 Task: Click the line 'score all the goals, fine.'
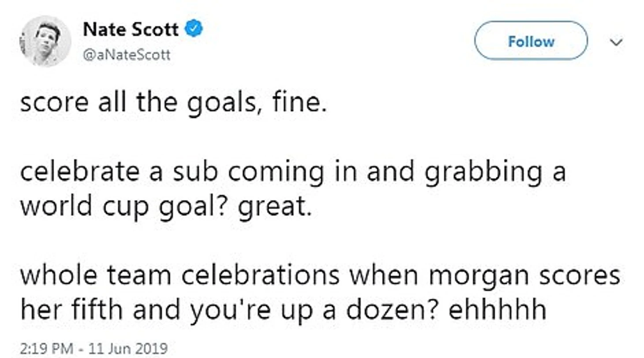tap(173, 104)
